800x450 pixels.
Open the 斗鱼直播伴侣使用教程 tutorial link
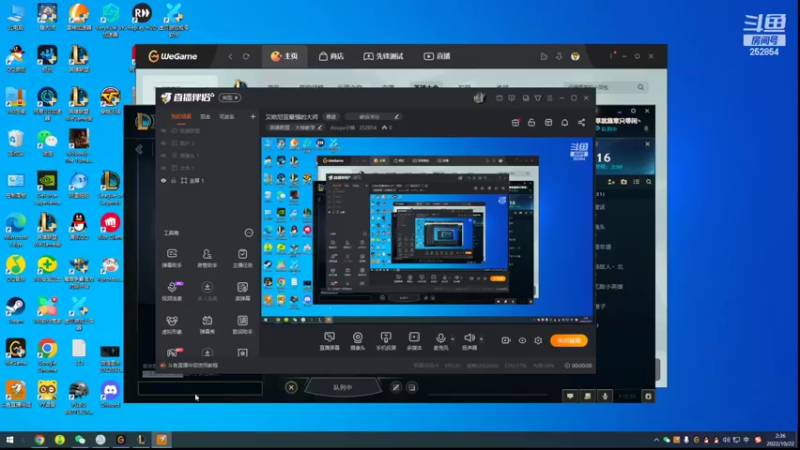pos(192,365)
